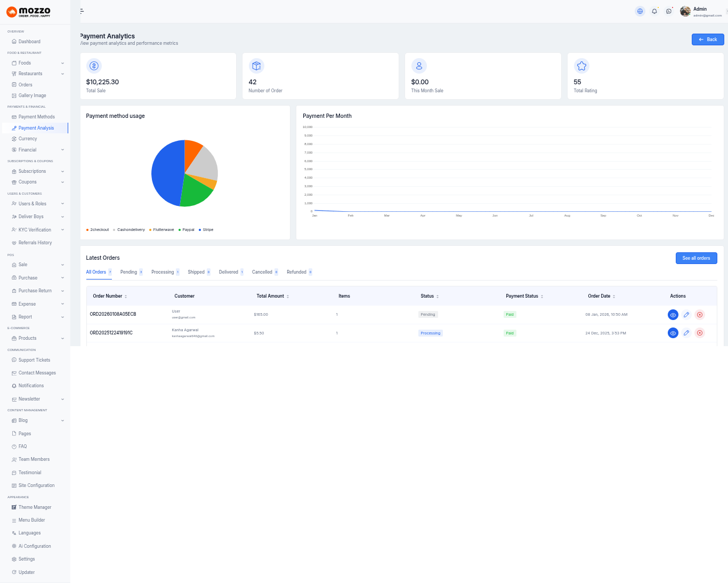Cancel order ORD2025122419191C with red icon

click(700, 333)
